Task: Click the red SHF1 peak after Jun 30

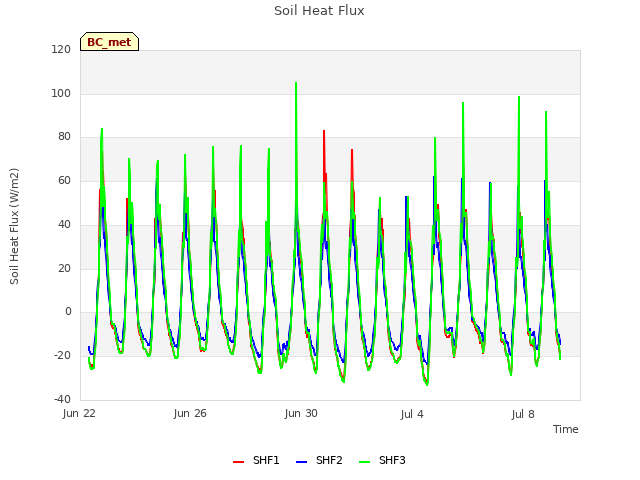Action: click(324, 131)
